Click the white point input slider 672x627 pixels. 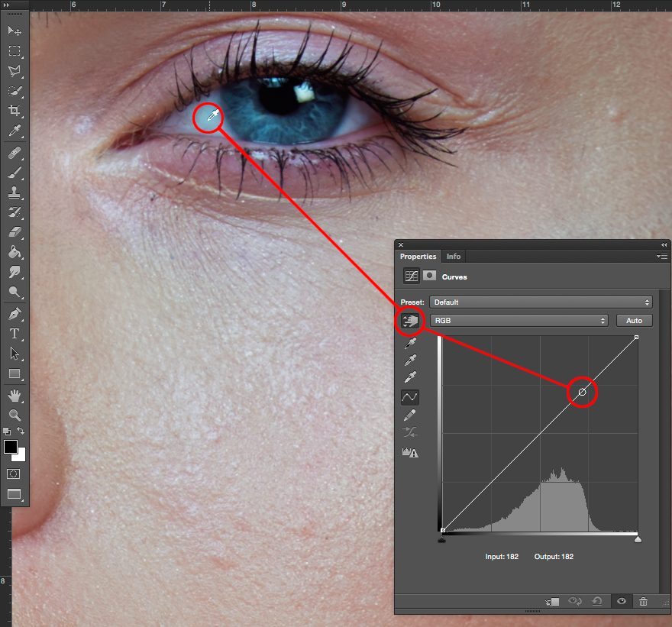pos(638,540)
